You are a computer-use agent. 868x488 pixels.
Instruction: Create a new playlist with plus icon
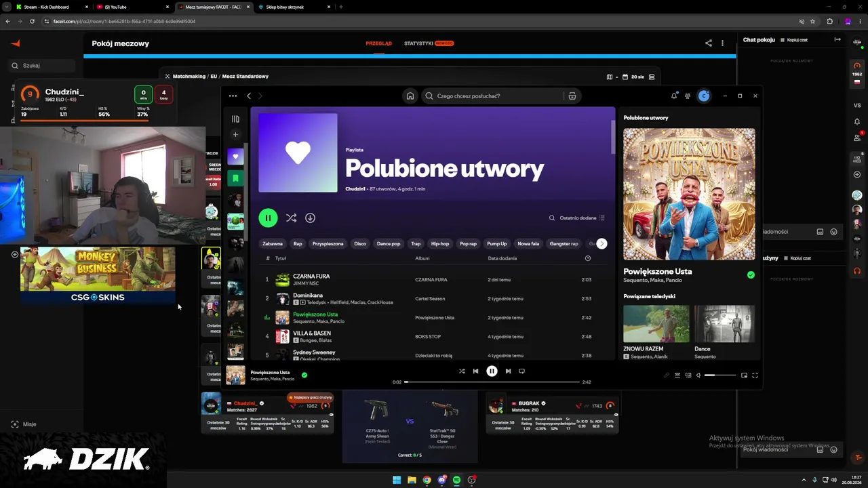click(x=235, y=135)
